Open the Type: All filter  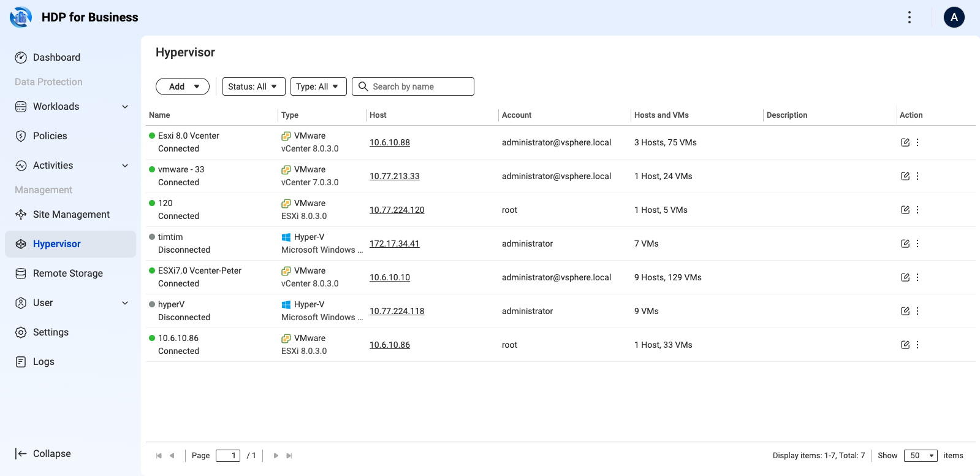click(319, 86)
